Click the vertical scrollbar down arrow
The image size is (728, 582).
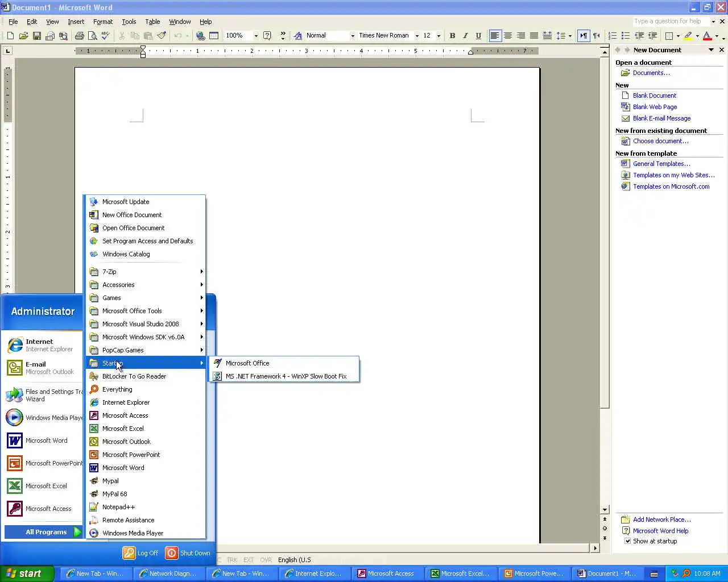pyautogui.click(x=605, y=510)
